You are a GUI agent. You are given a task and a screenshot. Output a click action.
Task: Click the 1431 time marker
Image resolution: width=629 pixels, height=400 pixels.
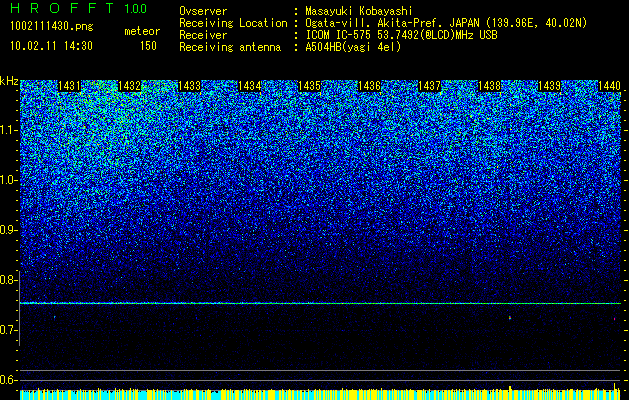pos(69,86)
